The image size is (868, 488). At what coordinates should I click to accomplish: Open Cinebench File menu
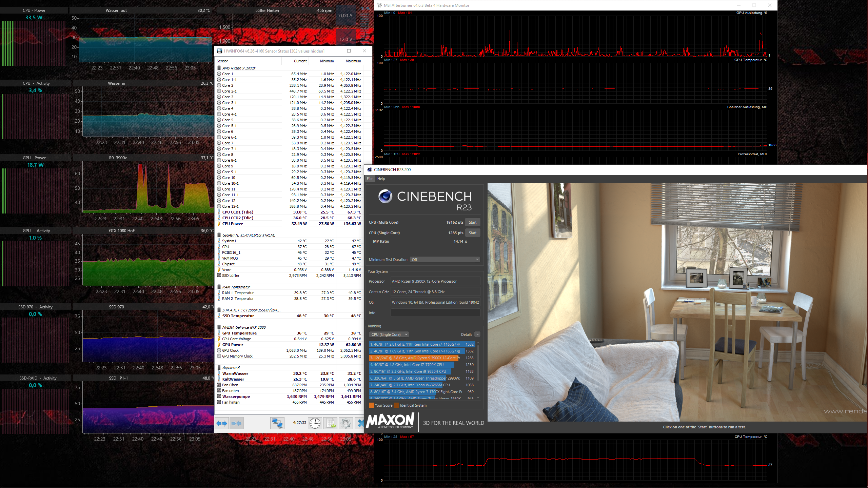(370, 179)
